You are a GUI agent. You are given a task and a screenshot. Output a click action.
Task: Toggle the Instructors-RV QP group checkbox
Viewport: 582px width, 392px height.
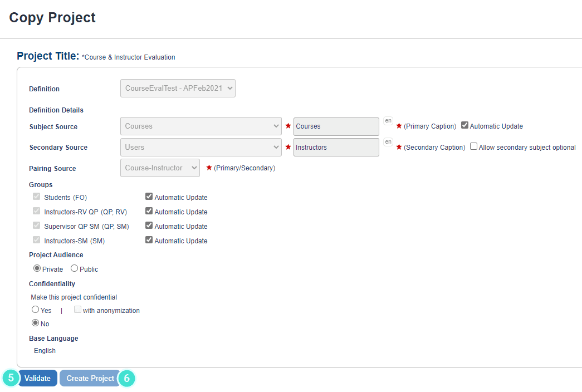click(36, 211)
